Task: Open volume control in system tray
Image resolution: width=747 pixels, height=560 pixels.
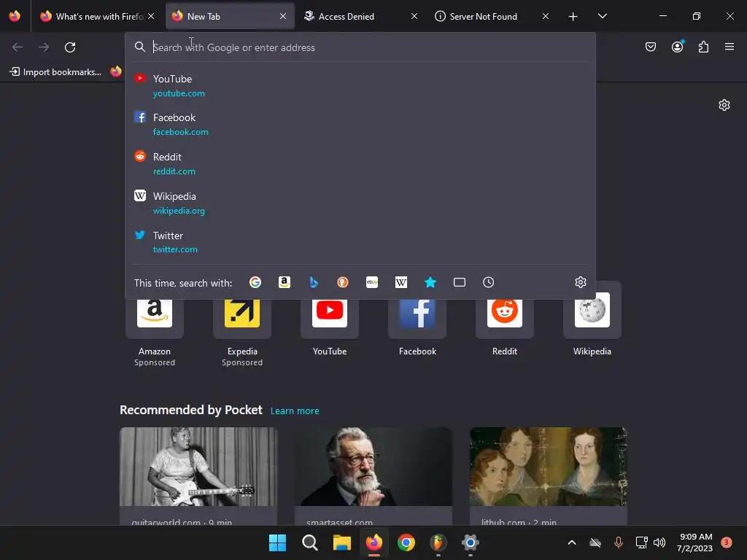Action: 659,542
